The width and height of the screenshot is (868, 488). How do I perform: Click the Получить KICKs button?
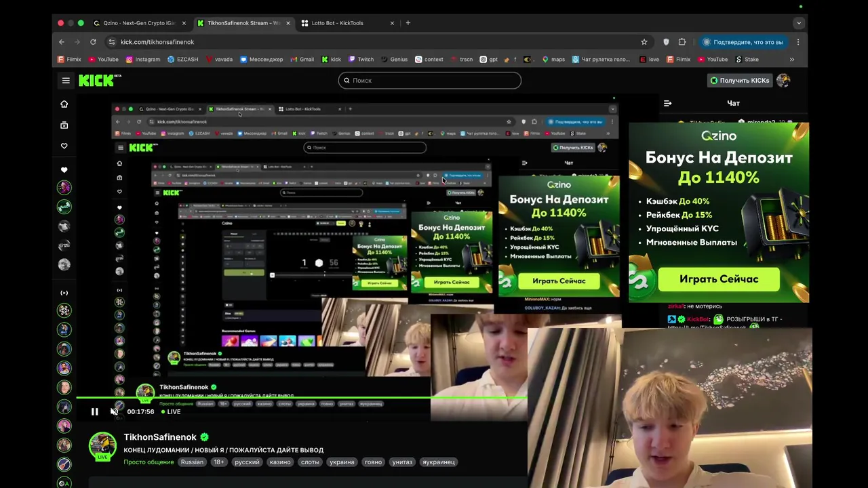(x=739, y=81)
